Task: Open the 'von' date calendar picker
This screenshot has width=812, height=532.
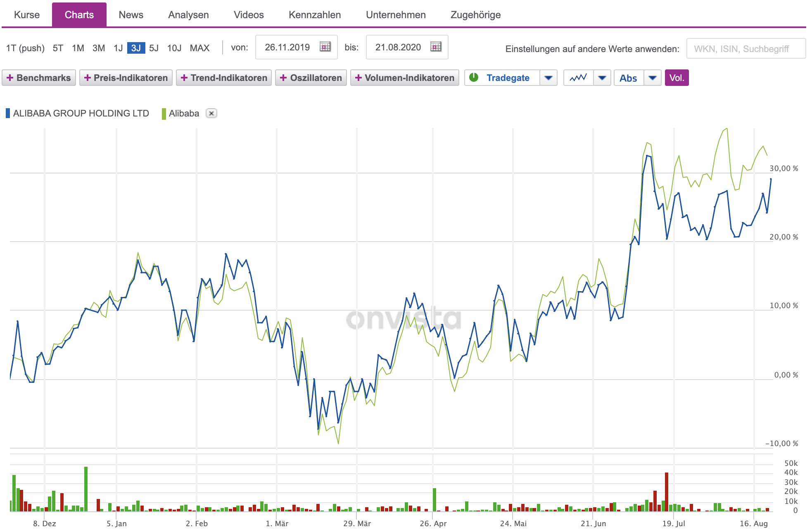Action: coord(325,47)
